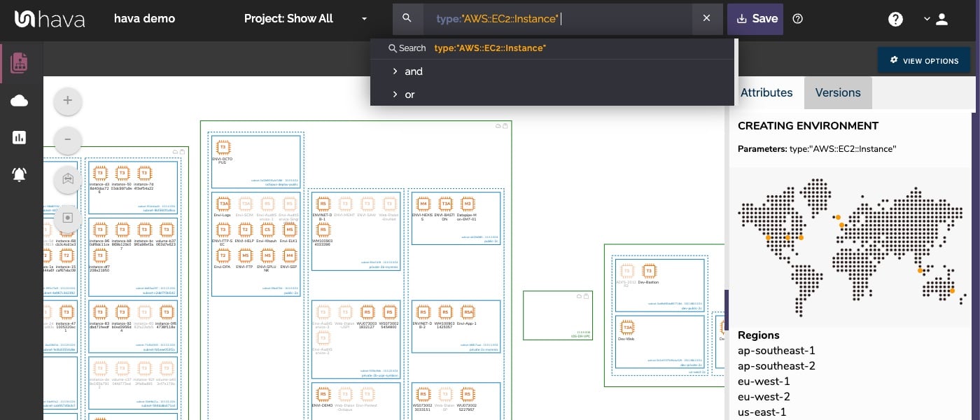Run the suggested Search type query row

click(553, 48)
